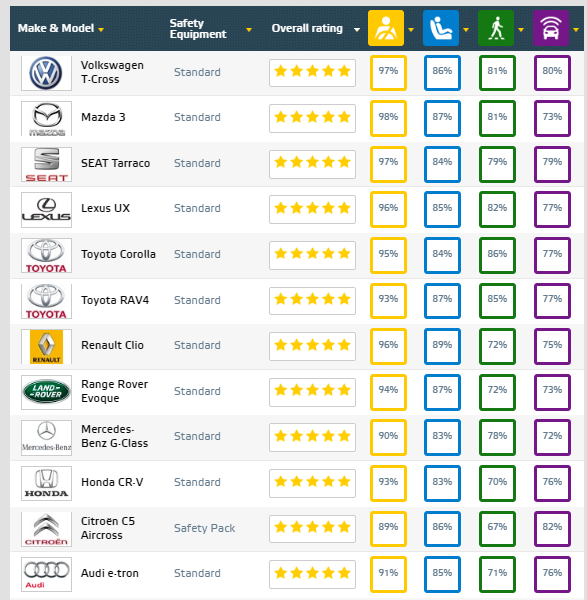Viewport: 587px width, 600px height.
Task: Open the Overall rating sort dropdown
Action: [x=357, y=29]
